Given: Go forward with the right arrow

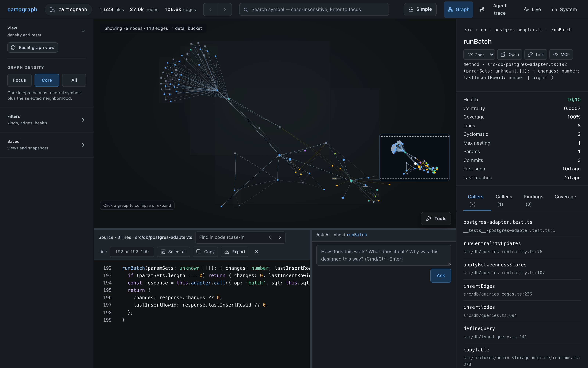Looking at the screenshot, I should pos(225,10).
